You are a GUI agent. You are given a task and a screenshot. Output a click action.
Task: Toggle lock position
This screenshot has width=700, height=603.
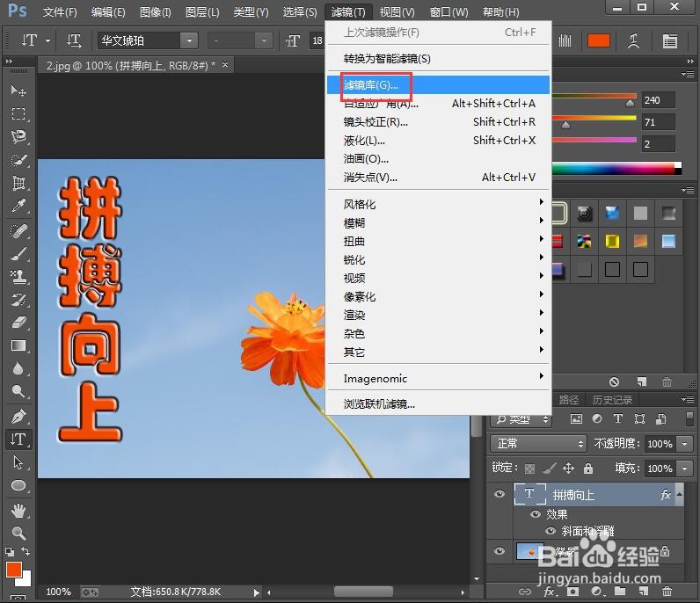(568, 469)
